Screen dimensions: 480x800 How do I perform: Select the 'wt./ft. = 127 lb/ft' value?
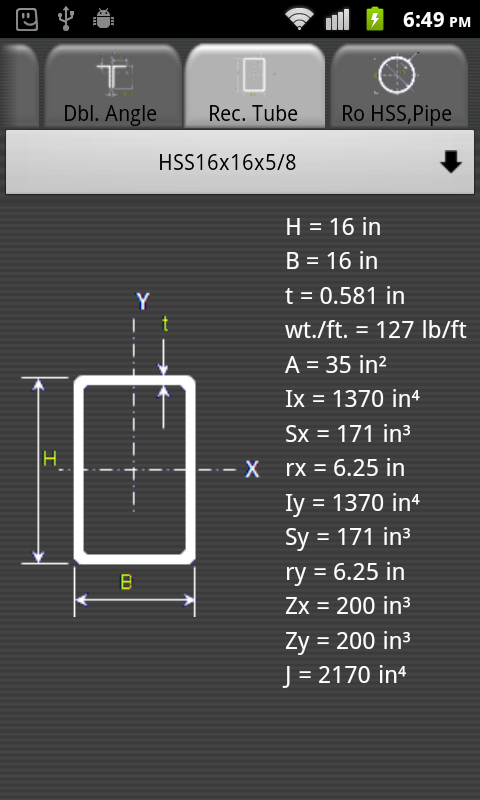(x=376, y=330)
